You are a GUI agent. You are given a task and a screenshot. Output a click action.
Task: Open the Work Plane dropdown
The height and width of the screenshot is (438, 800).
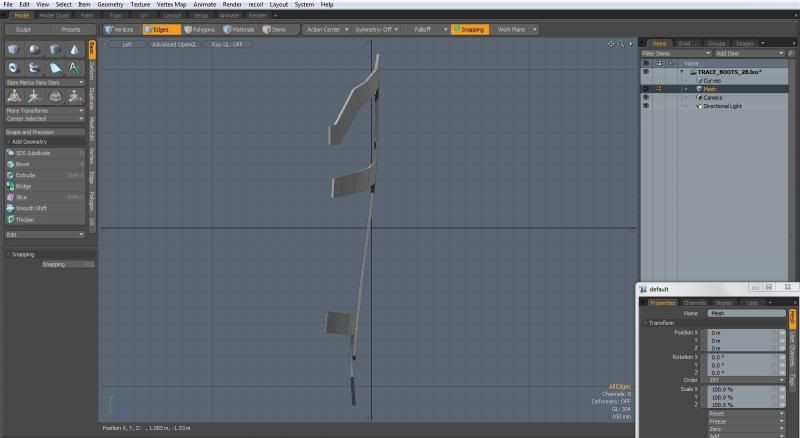tap(515, 30)
